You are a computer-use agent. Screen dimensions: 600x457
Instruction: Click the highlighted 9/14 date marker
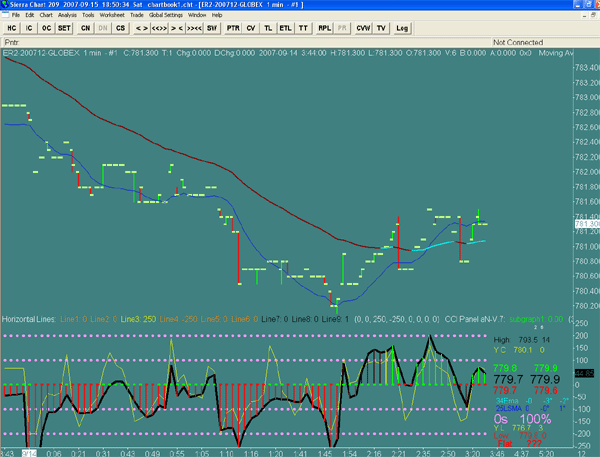[29, 453]
